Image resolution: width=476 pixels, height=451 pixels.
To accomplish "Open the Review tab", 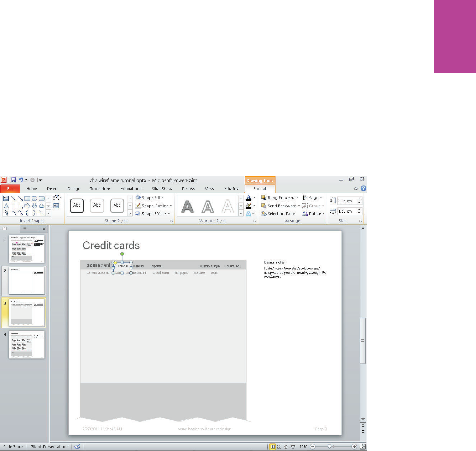I will 188,189.
